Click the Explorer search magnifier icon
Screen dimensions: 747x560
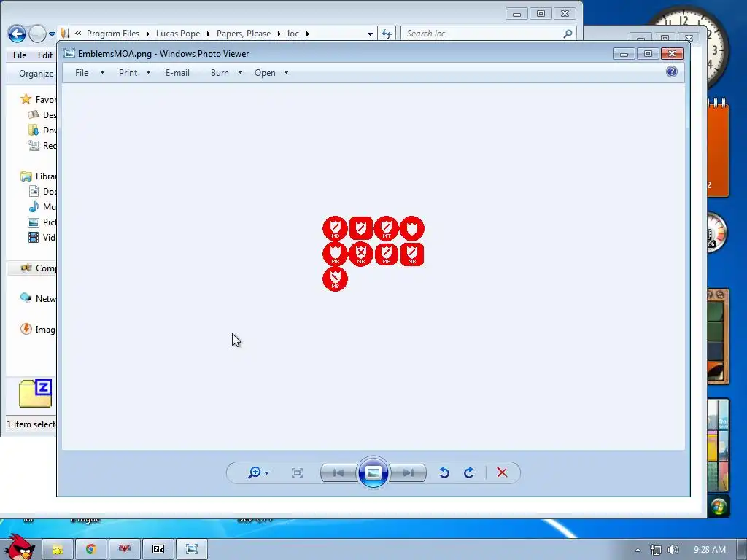click(x=568, y=34)
